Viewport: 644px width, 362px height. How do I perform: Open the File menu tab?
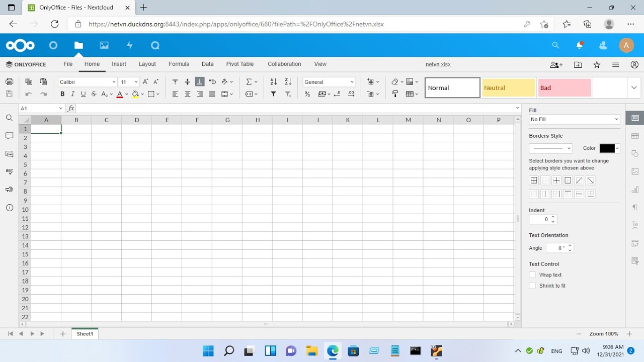point(68,64)
